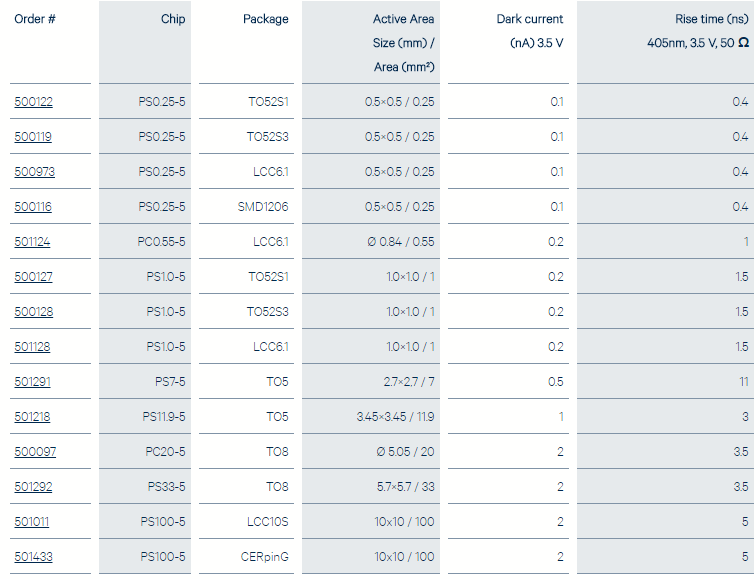
Task: Click order link 500119
Action: click(33, 137)
